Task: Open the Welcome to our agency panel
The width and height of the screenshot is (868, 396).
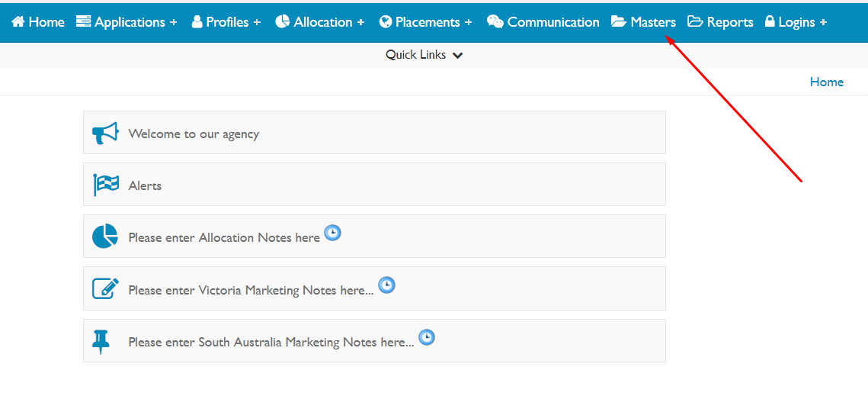Action: [374, 133]
